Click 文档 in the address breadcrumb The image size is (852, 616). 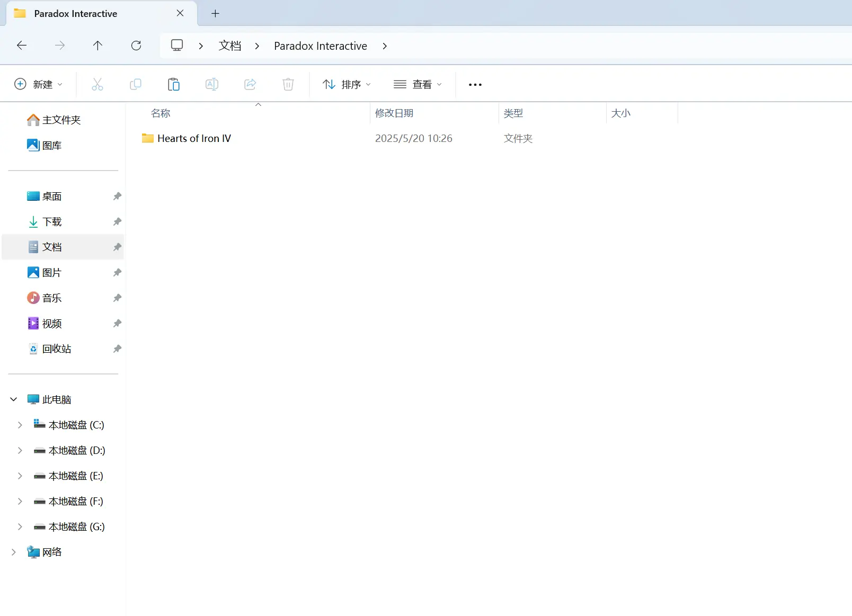coord(230,46)
